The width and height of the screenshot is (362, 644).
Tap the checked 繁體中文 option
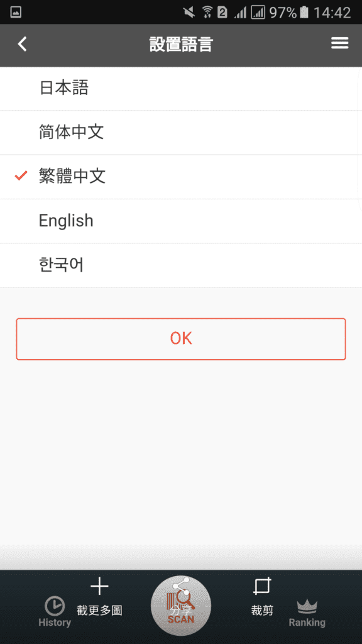pos(181,177)
